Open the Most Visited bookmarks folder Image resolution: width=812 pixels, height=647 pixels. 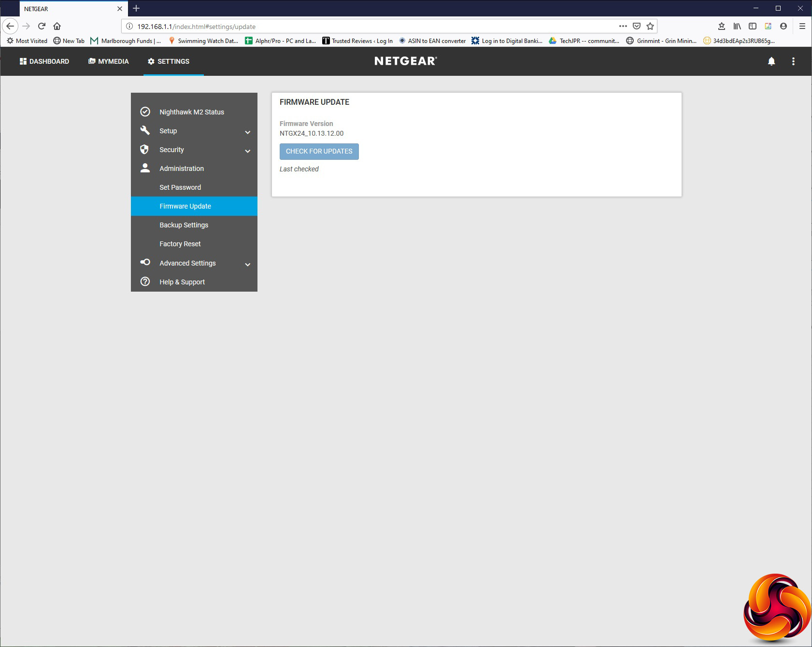pyautogui.click(x=27, y=41)
